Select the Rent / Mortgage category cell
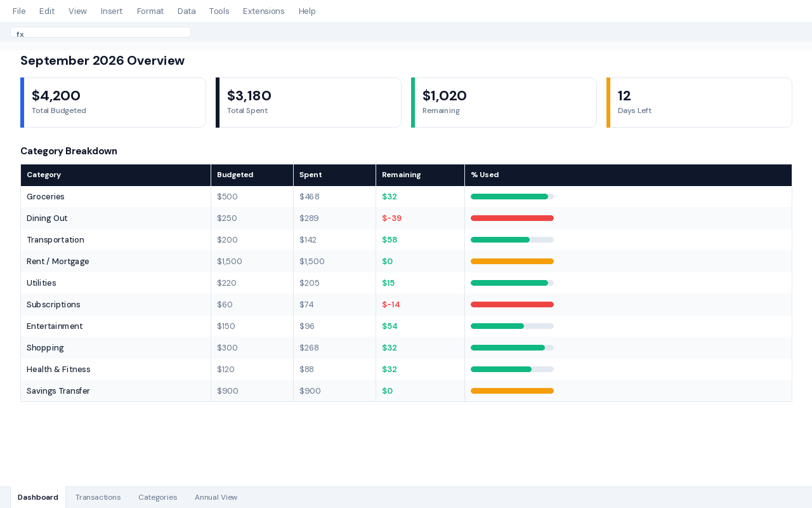 click(x=115, y=262)
